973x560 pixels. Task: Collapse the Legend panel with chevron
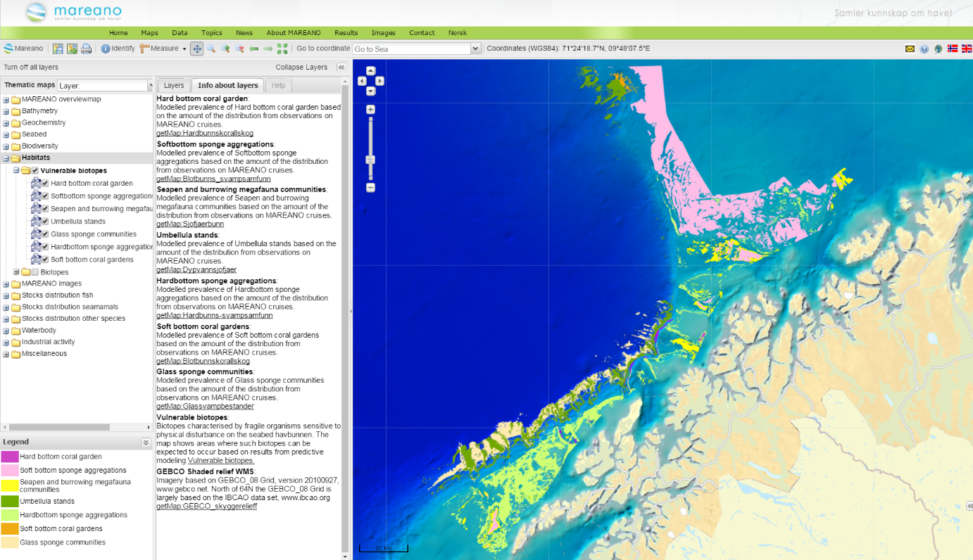pos(146,443)
